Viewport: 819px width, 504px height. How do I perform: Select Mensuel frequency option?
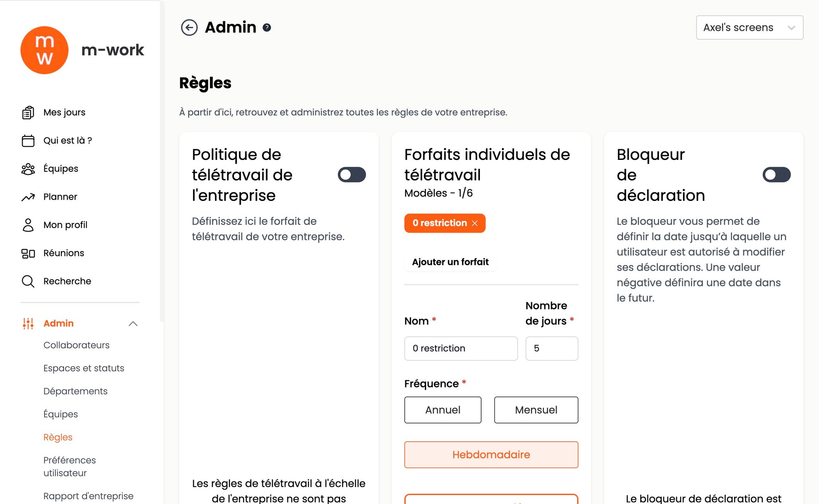pos(536,410)
